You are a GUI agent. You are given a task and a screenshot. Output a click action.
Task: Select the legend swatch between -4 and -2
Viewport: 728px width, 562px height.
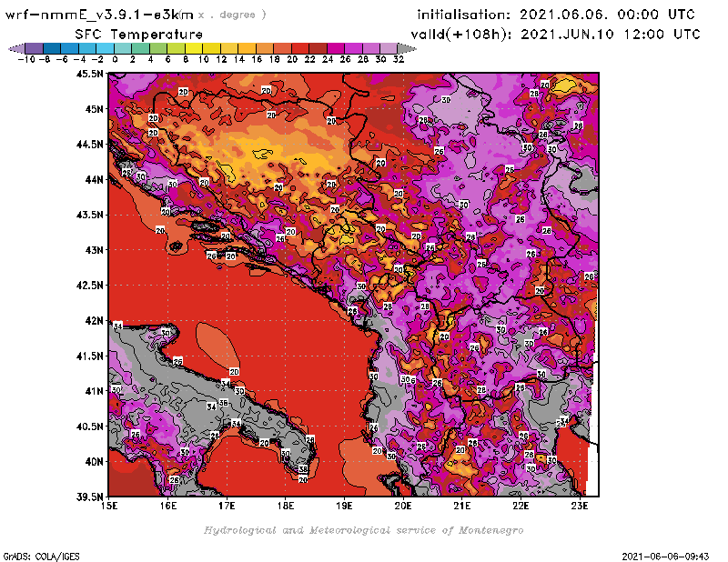point(87,48)
